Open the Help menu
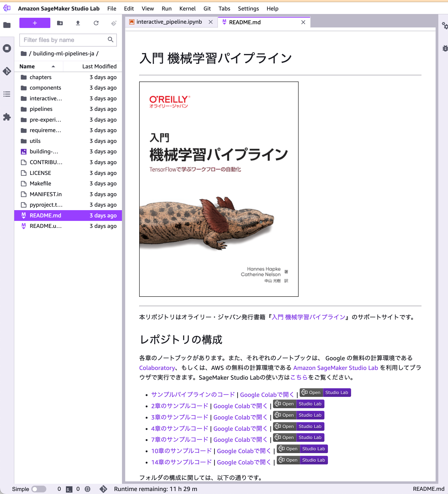This screenshot has height=494, width=448. pyautogui.click(x=272, y=9)
